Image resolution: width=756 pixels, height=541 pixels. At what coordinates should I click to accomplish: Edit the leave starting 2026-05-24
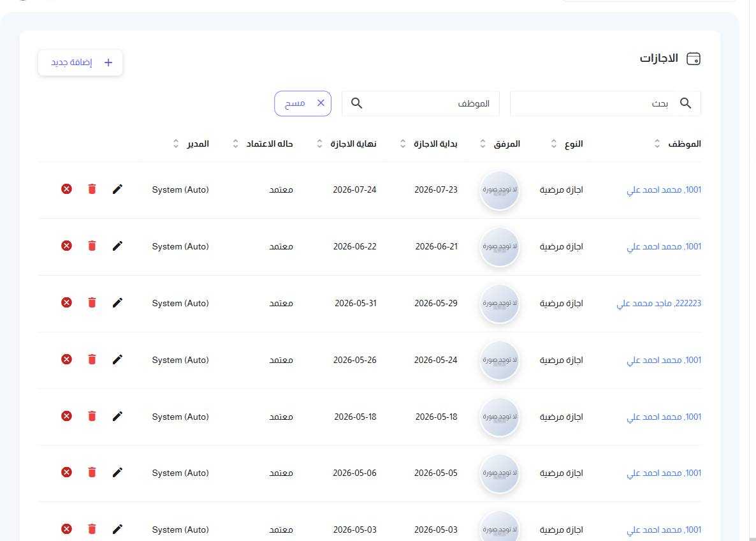(x=117, y=360)
